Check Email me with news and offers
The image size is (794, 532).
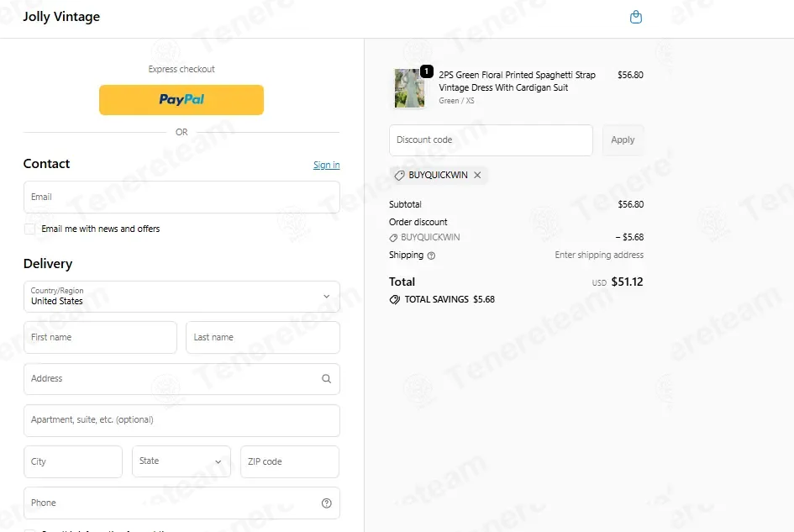pyautogui.click(x=30, y=229)
